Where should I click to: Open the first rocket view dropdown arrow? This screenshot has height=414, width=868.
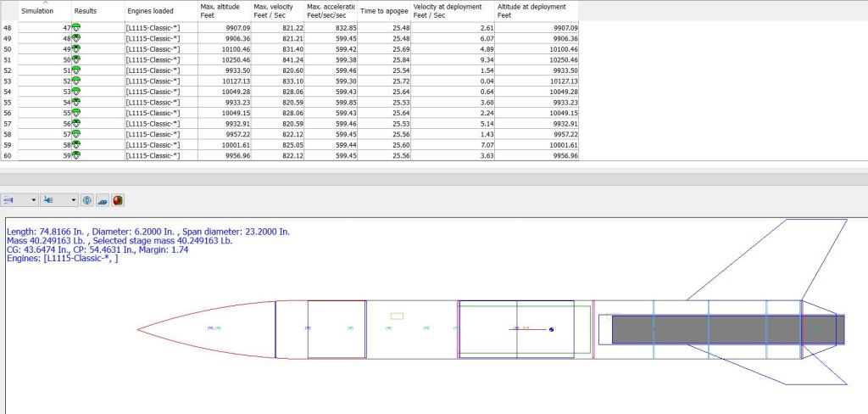coord(33,200)
